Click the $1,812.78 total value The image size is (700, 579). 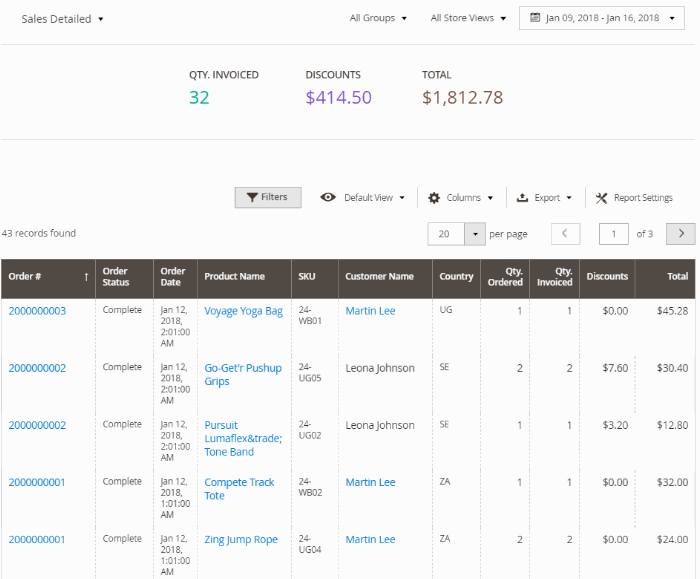pyautogui.click(x=462, y=98)
